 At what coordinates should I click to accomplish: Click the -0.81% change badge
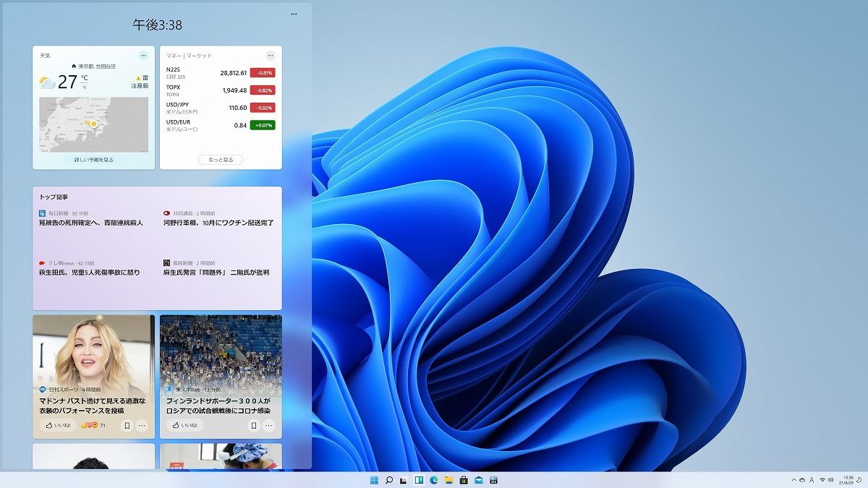(x=263, y=73)
